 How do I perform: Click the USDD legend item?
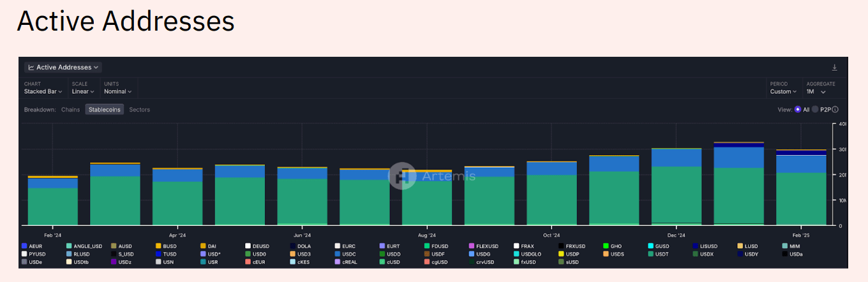(390, 254)
